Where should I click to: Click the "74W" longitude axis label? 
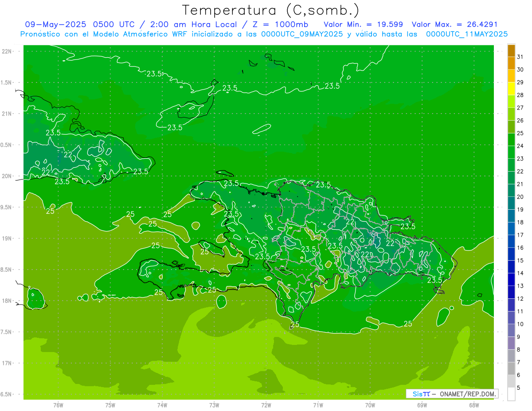(x=162, y=405)
